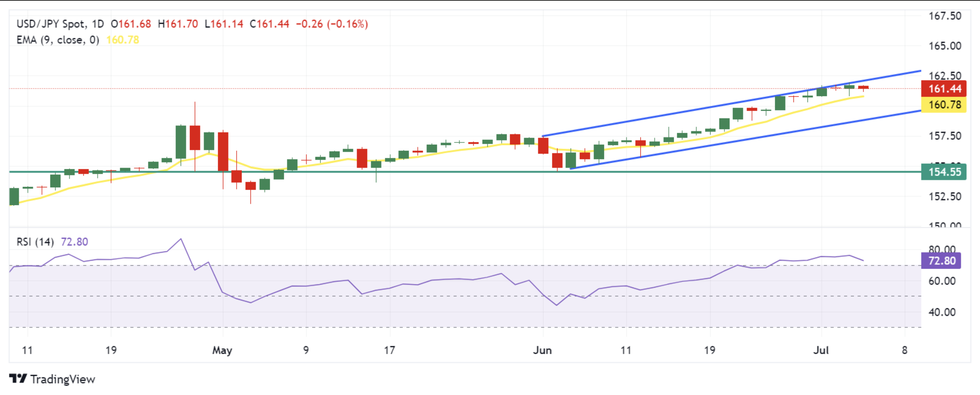Click the high value H161.70
Image resolution: width=980 pixels, height=395 pixels.
[x=178, y=24]
